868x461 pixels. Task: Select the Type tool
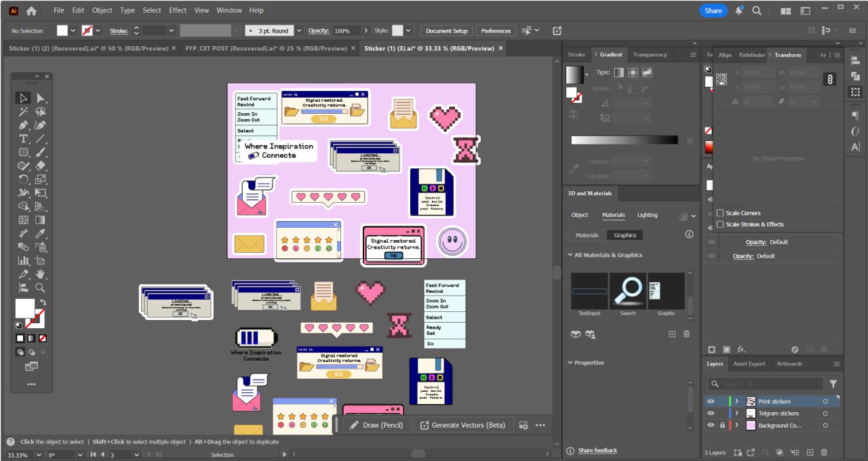(x=24, y=139)
